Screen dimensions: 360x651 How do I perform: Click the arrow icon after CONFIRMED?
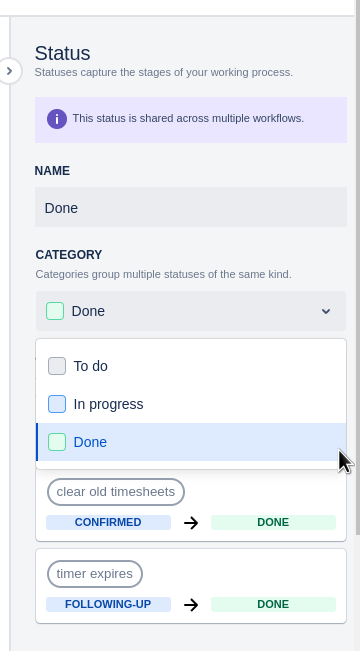191,523
